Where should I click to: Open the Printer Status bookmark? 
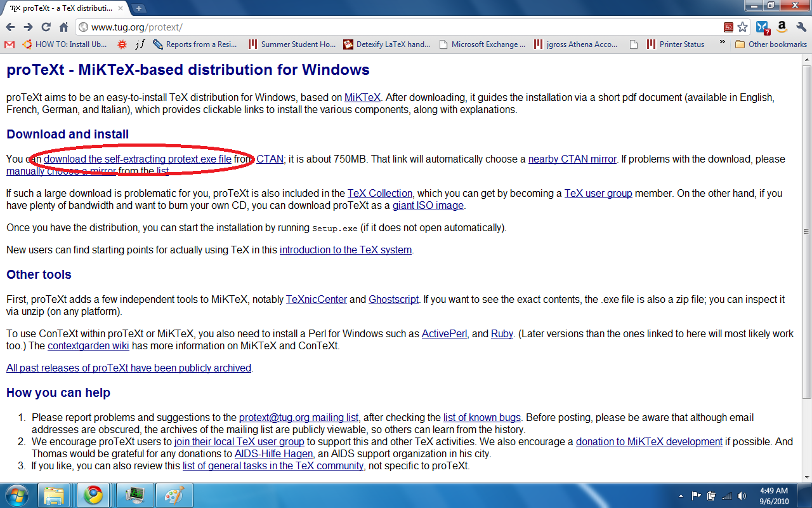click(676, 44)
